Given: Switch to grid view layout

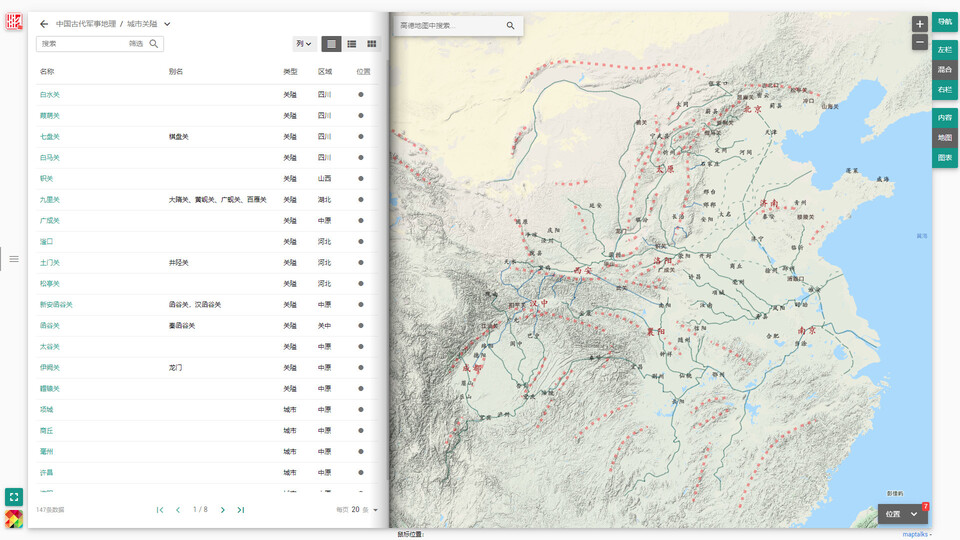Looking at the screenshot, I should [x=372, y=44].
